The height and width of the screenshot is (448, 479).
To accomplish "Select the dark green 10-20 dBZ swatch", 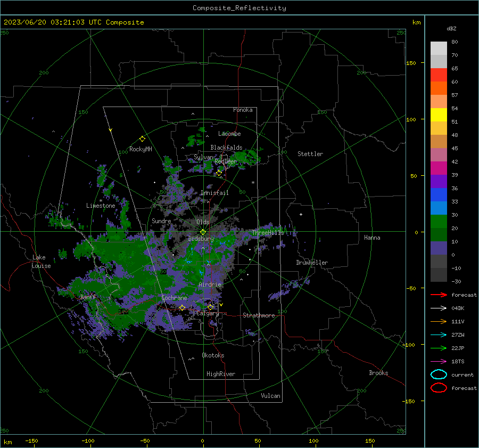I will [439, 235].
